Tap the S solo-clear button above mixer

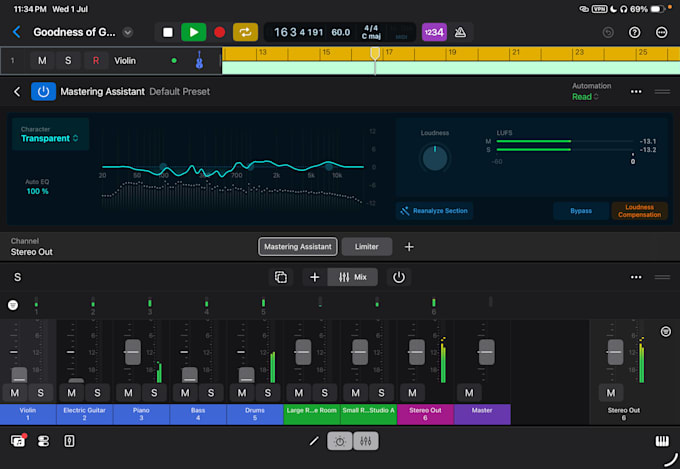coord(17,277)
